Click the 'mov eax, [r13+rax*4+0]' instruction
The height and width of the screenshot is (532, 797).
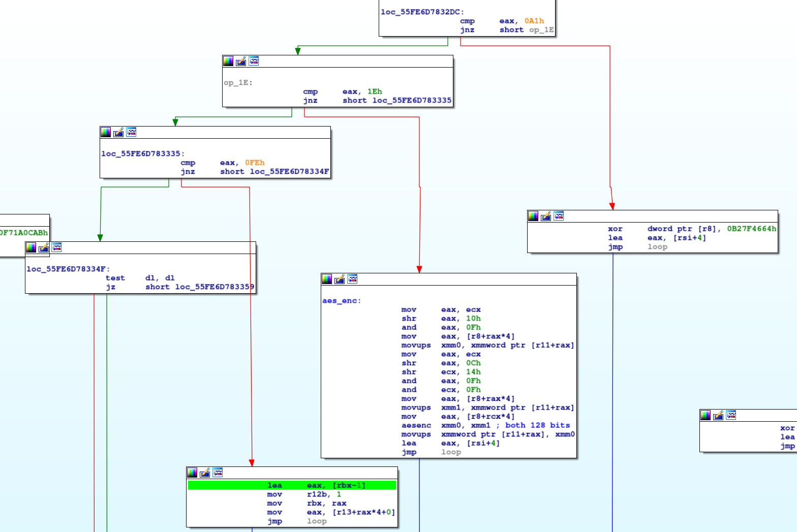(x=331, y=512)
